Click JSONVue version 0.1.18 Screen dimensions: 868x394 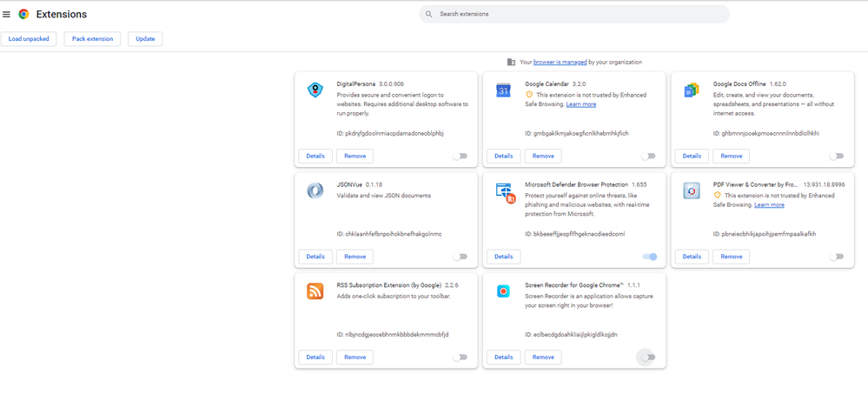click(x=374, y=184)
